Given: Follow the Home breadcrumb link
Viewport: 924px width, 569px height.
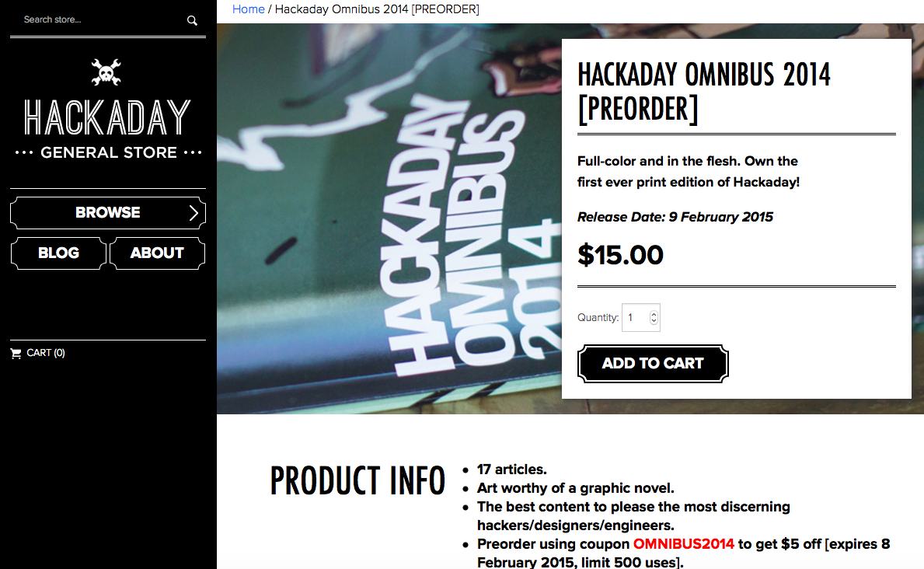Looking at the screenshot, I should coord(248,9).
